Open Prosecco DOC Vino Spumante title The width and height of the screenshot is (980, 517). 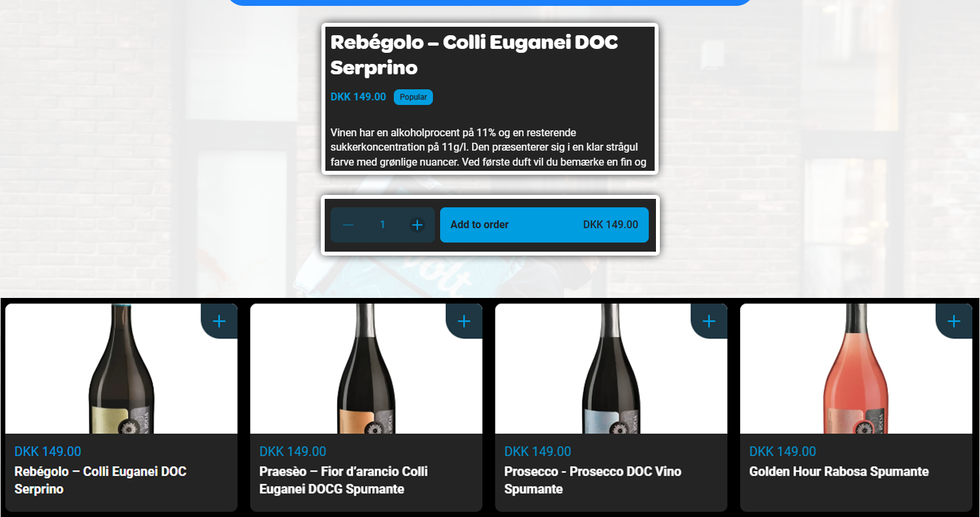(593, 480)
